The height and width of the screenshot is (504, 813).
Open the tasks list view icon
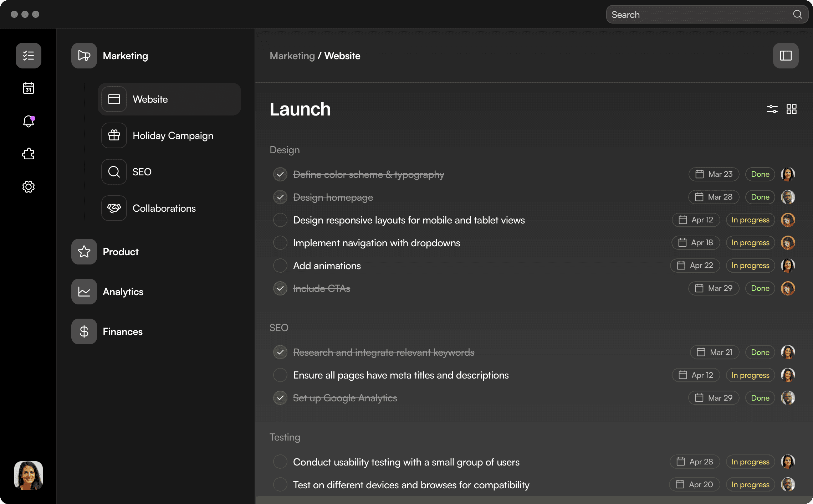pyautogui.click(x=29, y=56)
